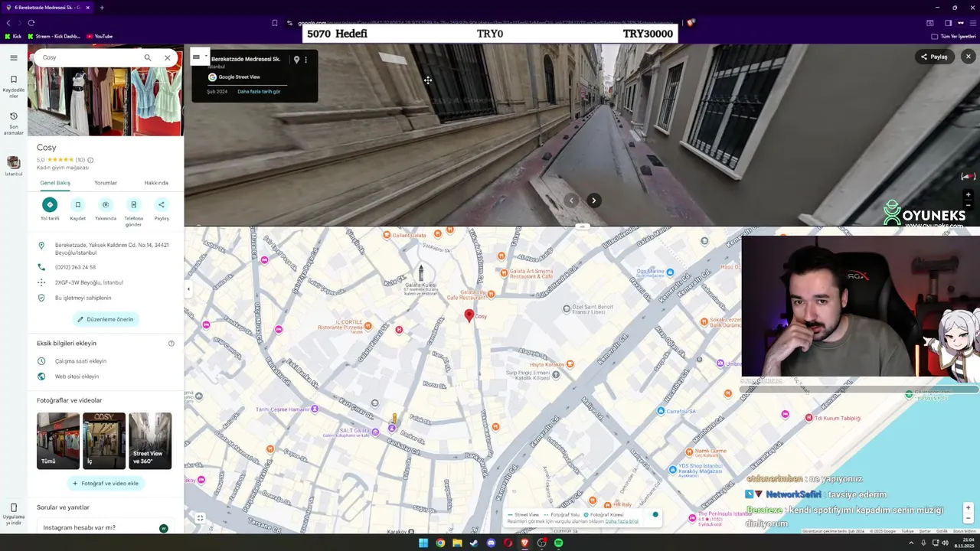980x551 pixels.
Task: Collapse the side panel arrow on map
Action: tap(188, 289)
